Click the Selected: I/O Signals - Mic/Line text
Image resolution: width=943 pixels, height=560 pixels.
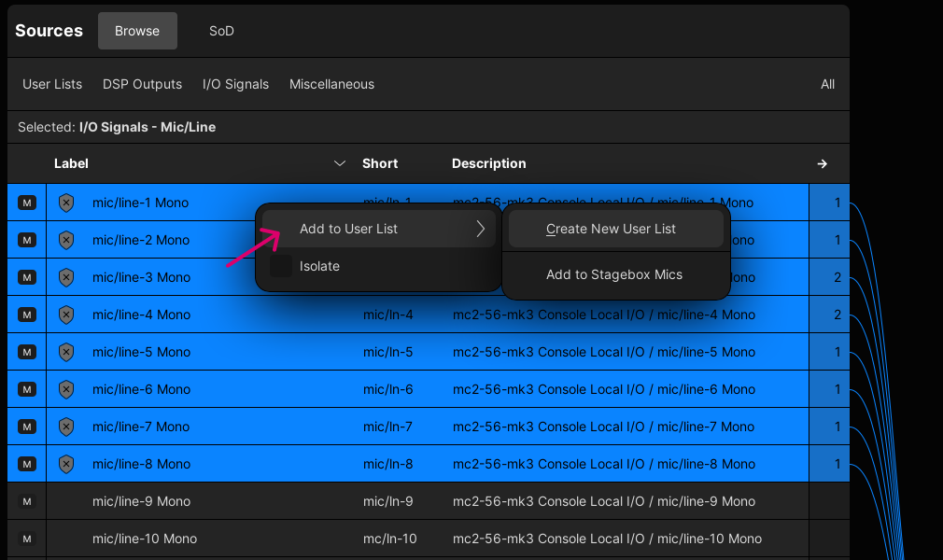(x=117, y=127)
